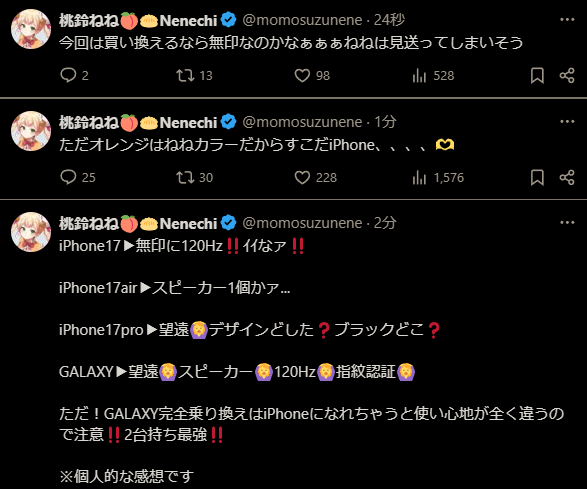Open the 2分 timestamp link

[385, 223]
